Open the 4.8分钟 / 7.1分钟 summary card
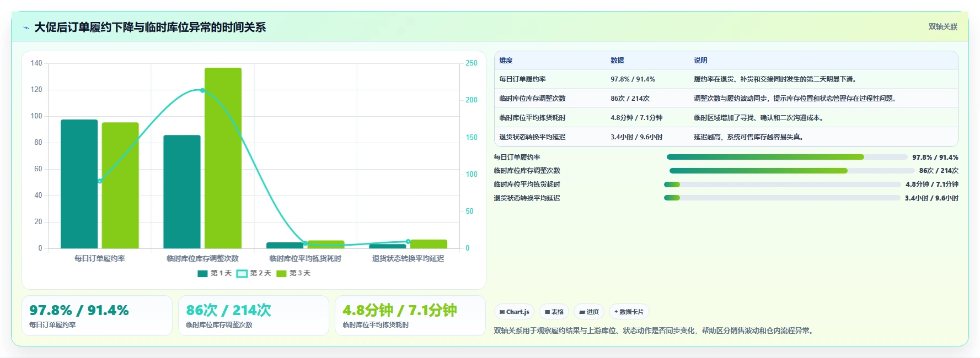 coord(410,316)
